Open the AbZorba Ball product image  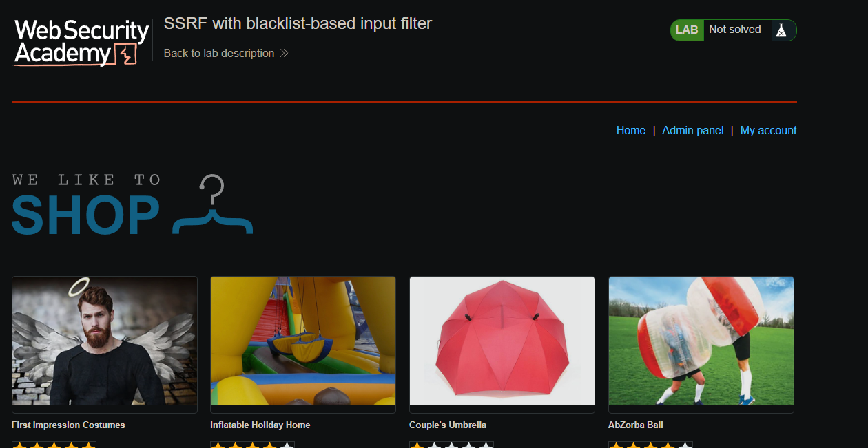(x=701, y=341)
